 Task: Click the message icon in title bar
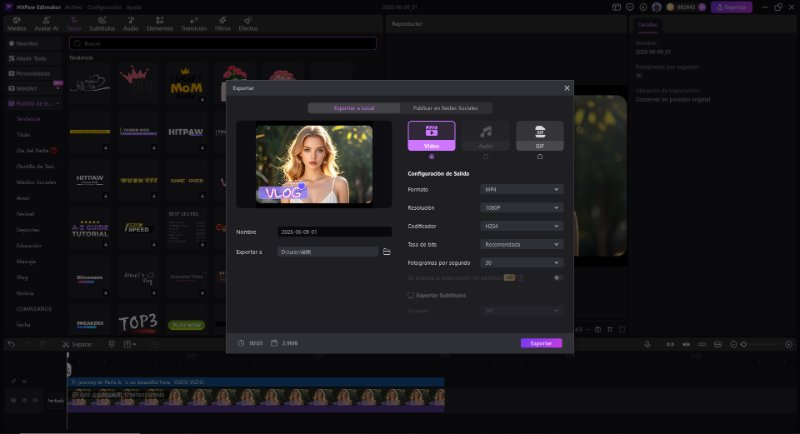pos(630,7)
